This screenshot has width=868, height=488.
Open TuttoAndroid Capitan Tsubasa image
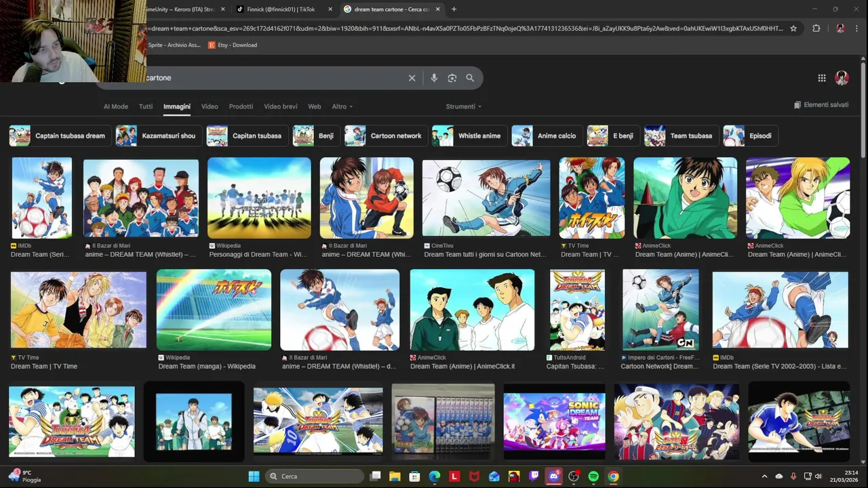click(x=577, y=310)
